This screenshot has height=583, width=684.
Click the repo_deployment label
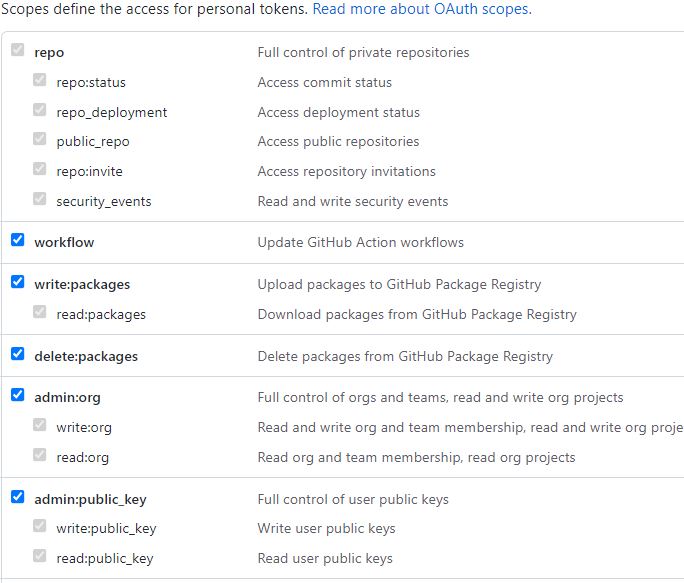coord(112,113)
